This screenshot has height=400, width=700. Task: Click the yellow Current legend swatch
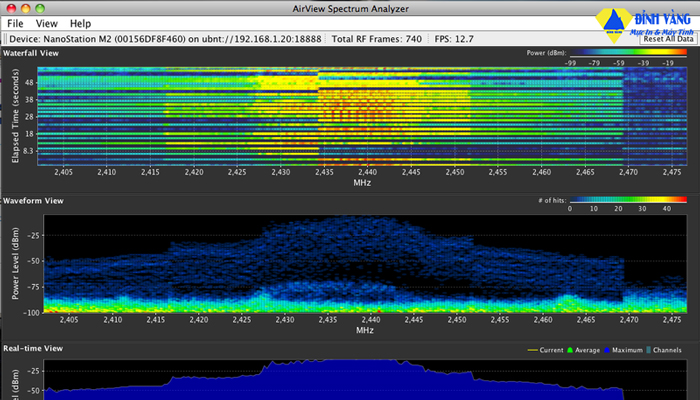point(533,350)
